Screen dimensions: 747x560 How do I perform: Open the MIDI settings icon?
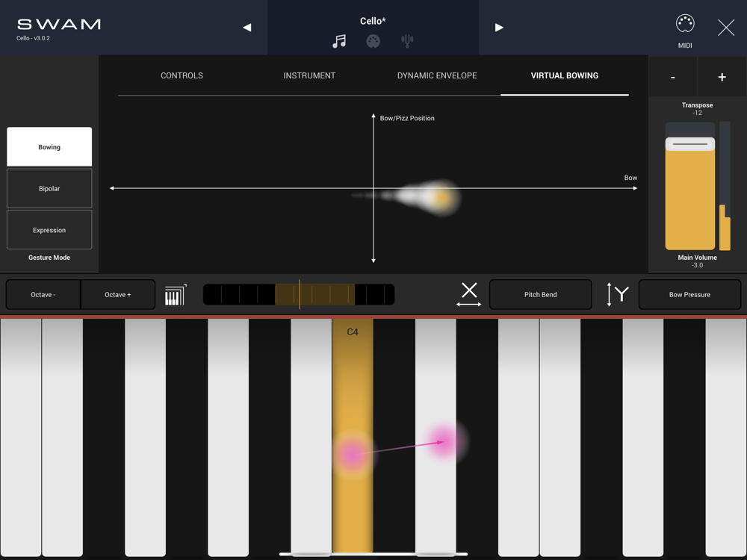point(684,23)
